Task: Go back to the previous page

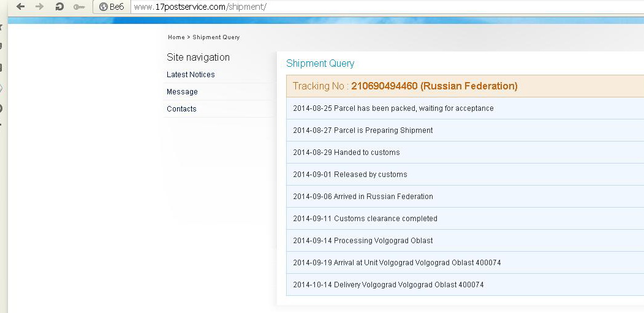Action: [20, 7]
